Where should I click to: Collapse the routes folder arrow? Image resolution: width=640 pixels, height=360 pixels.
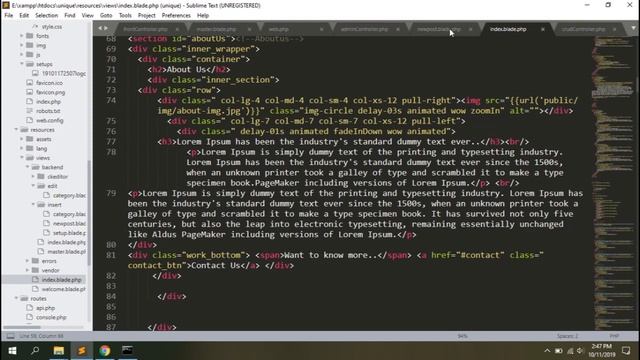tap(16, 298)
